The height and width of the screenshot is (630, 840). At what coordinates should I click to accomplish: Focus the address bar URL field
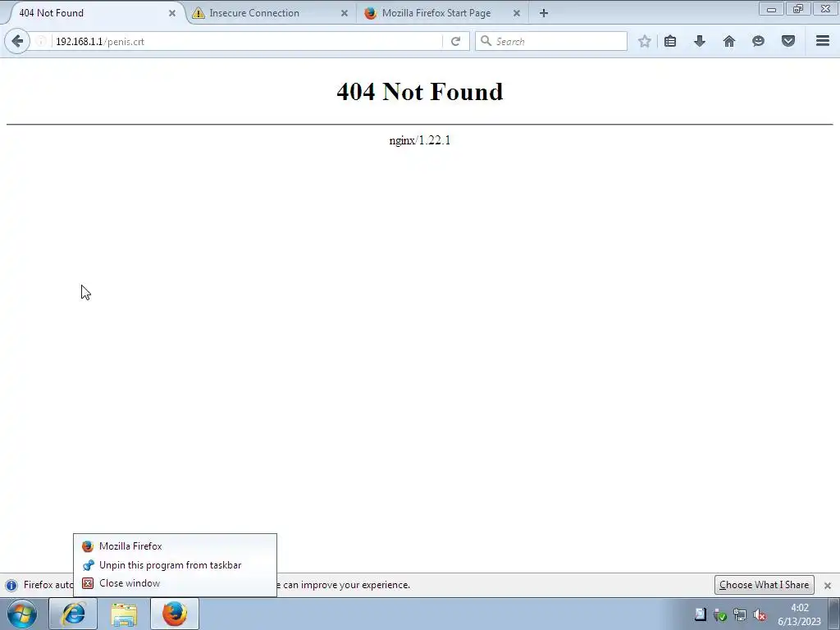click(x=246, y=41)
